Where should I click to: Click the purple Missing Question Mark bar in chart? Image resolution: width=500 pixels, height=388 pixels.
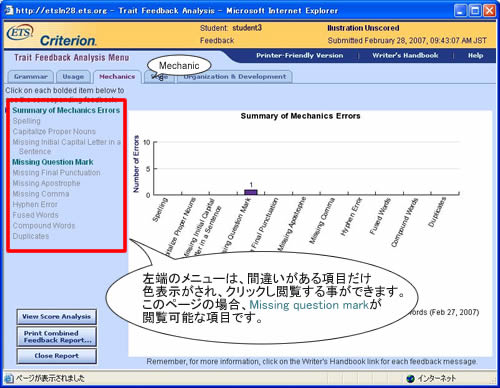pos(251,192)
